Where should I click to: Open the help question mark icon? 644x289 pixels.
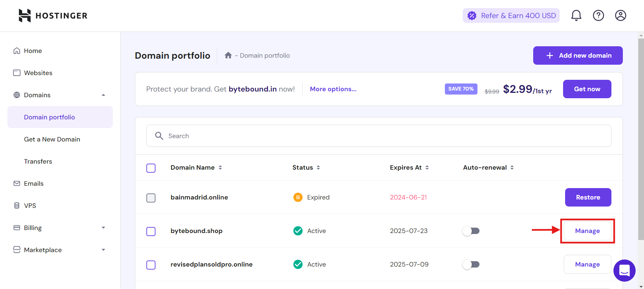[598, 15]
